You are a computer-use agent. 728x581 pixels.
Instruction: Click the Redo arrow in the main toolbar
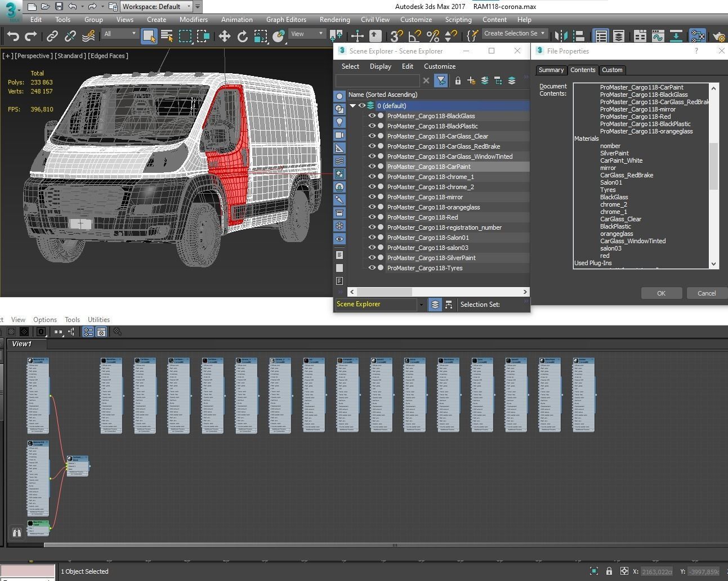click(32, 36)
